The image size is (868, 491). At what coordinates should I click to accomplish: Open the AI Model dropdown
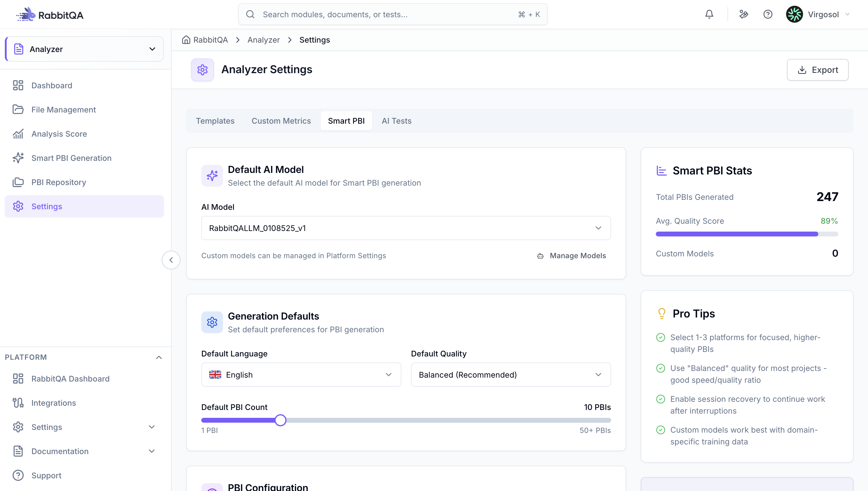coord(406,228)
